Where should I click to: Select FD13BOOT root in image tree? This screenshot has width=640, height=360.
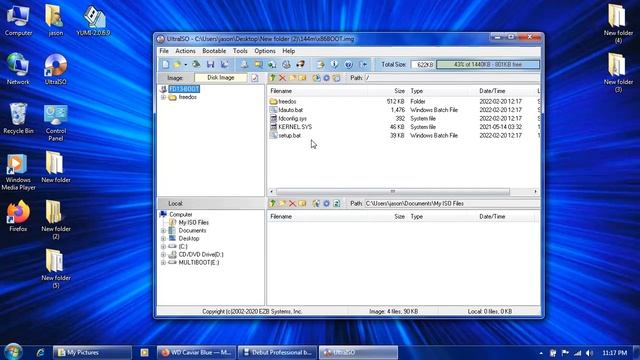point(184,89)
